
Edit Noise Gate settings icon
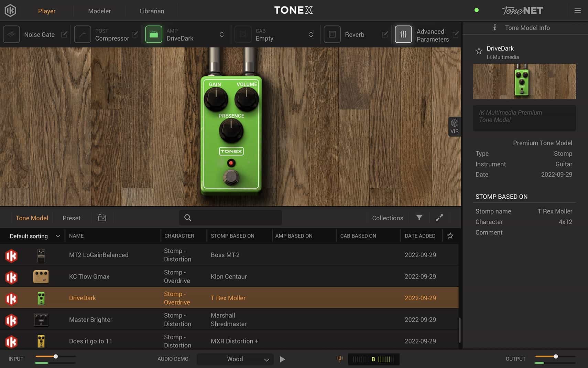click(64, 34)
